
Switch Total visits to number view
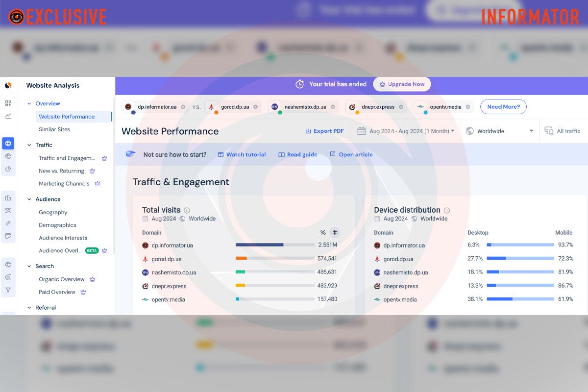coord(335,233)
